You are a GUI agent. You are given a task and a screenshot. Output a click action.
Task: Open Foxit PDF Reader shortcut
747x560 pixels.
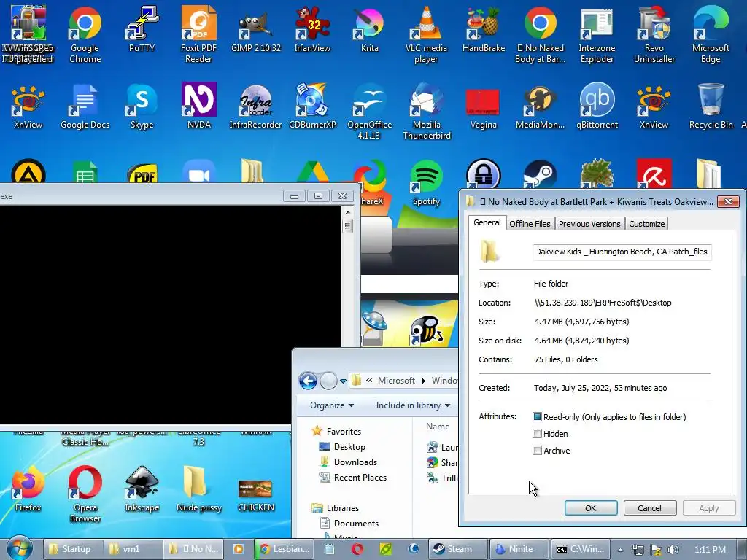click(198, 35)
